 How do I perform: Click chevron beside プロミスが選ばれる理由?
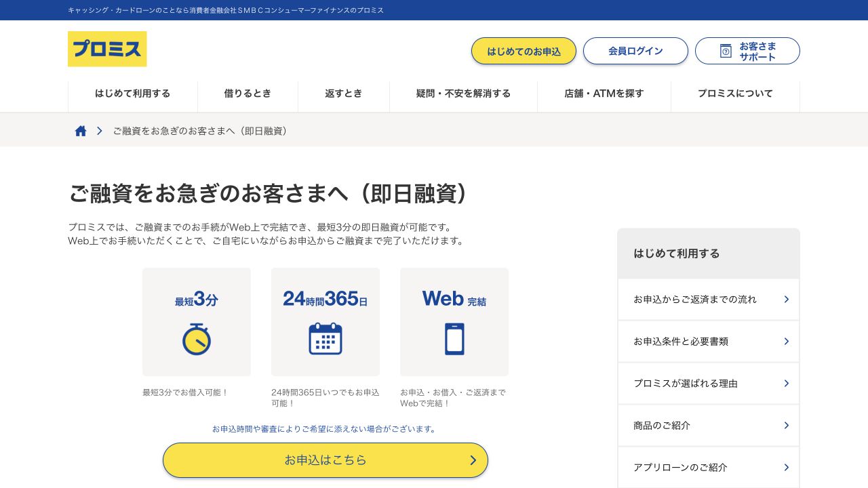787,384
